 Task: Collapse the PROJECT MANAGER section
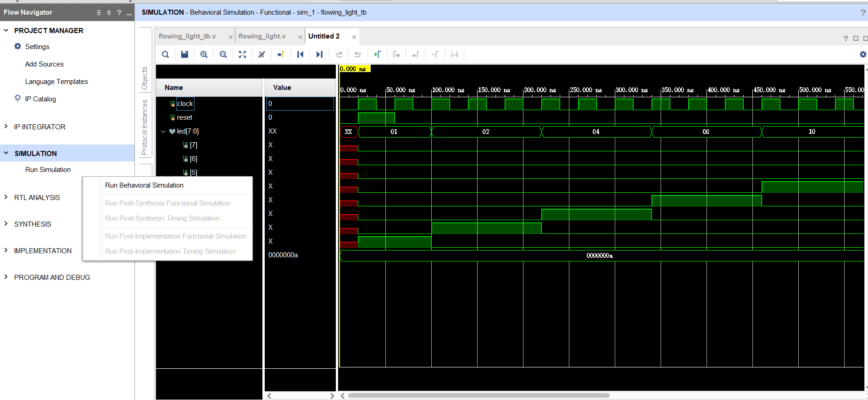click(x=6, y=30)
